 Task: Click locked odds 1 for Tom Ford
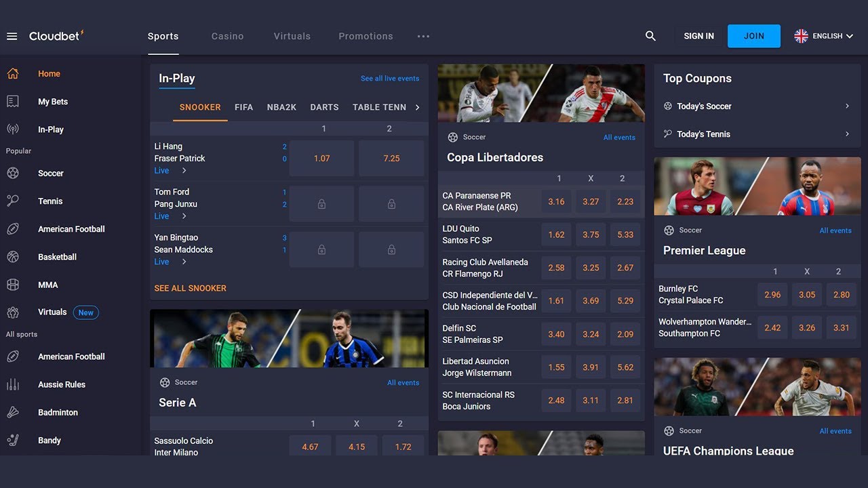[x=321, y=203]
